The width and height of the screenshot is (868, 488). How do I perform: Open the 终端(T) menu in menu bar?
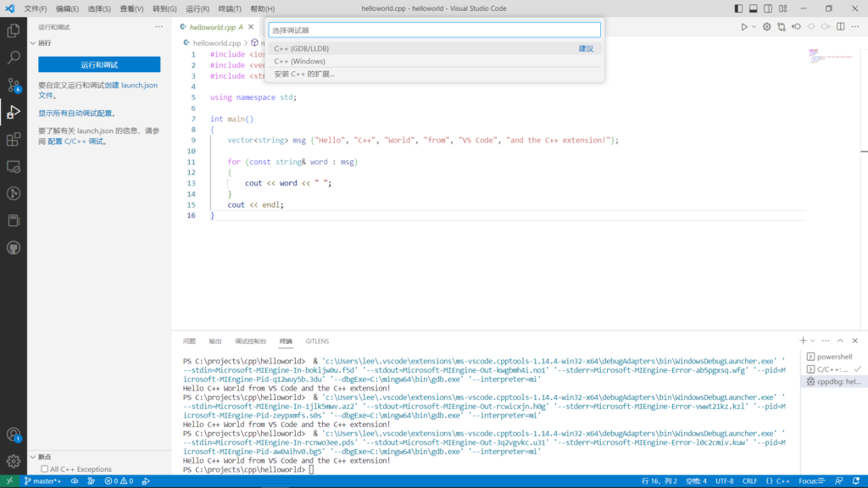pos(230,8)
